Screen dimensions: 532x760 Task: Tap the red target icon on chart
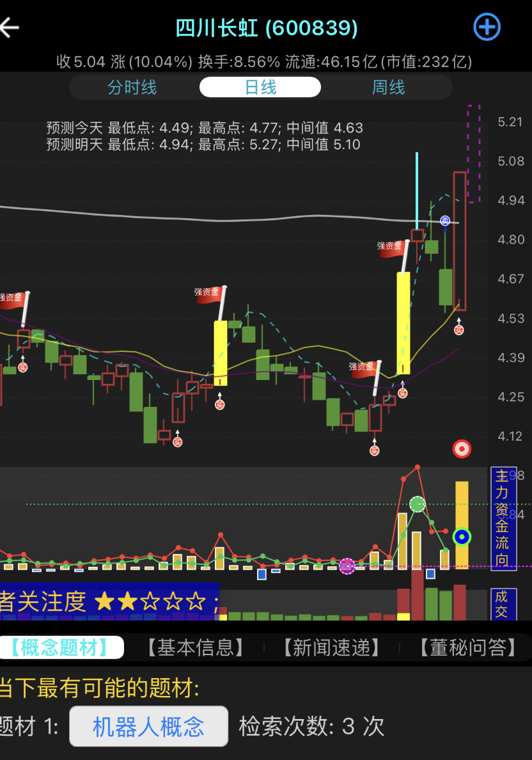[462, 448]
